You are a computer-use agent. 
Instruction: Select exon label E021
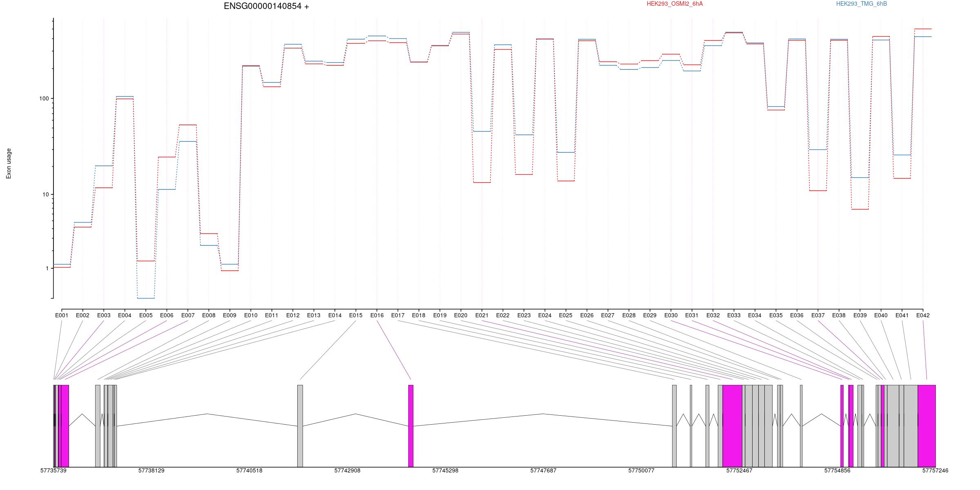[482, 315]
